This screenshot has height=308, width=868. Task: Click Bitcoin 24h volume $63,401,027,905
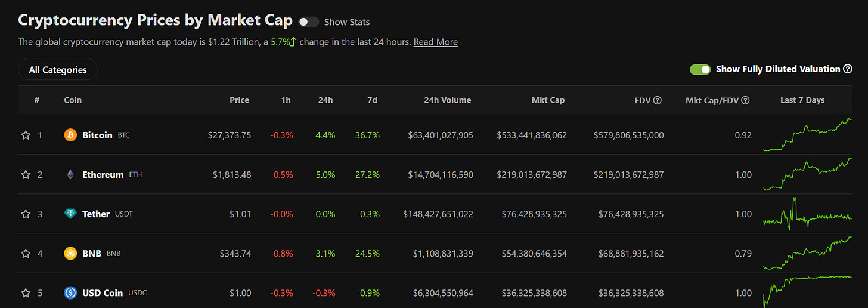click(441, 135)
